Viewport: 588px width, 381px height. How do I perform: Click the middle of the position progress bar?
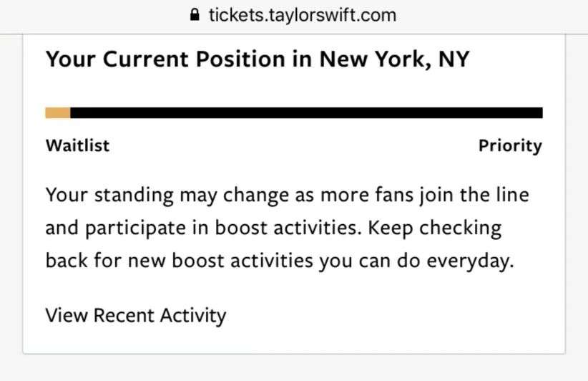click(x=294, y=112)
